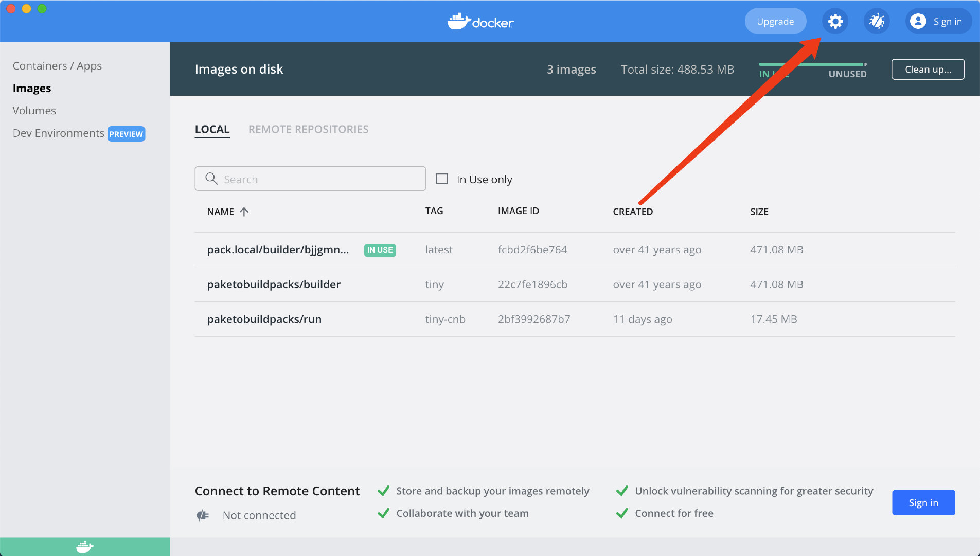The image size is (980, 556).
Task: Click the IN USE badge on pack.local/builder image
Action: (380, 250)
